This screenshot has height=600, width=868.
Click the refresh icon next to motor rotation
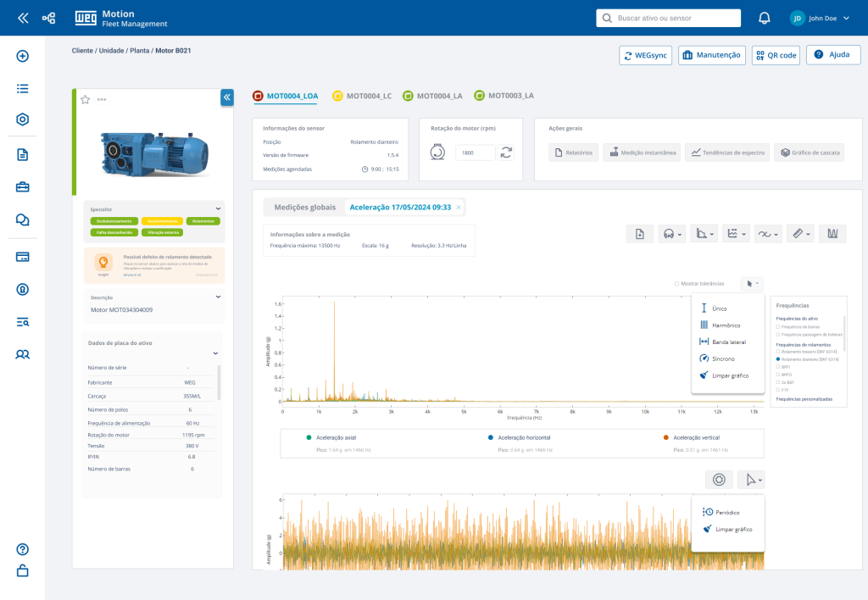505,153
